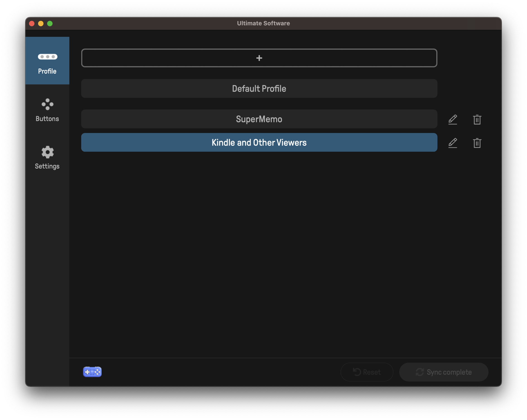
Task: Click the blue game controller icon
Action: [x=92, y=372]
